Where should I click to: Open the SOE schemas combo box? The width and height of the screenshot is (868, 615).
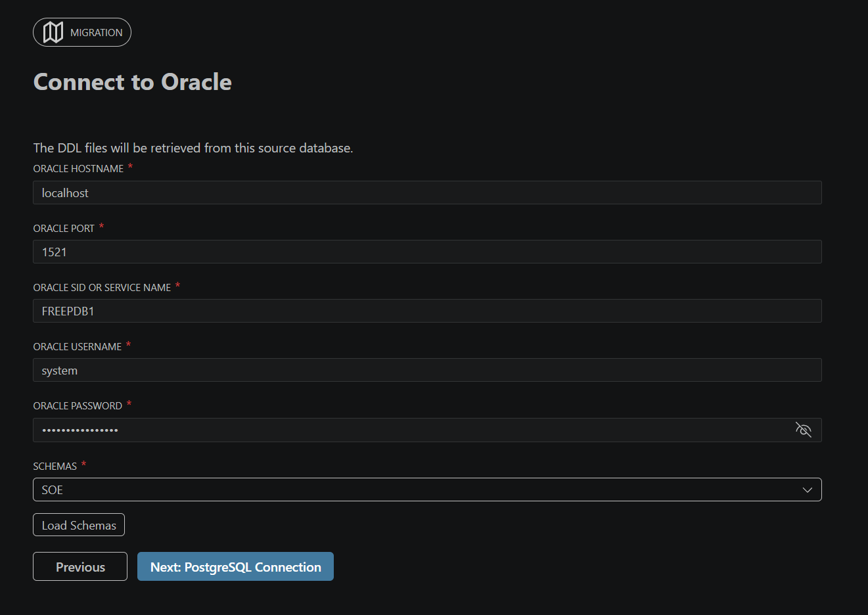(x=427, y=490)
